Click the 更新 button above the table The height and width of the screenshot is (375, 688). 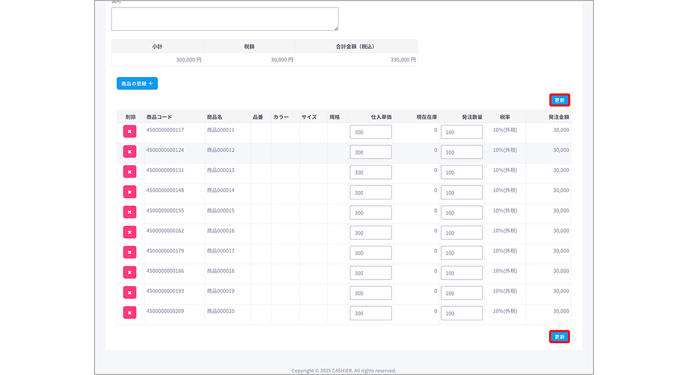pyautogui.click(x=559, y=100)
